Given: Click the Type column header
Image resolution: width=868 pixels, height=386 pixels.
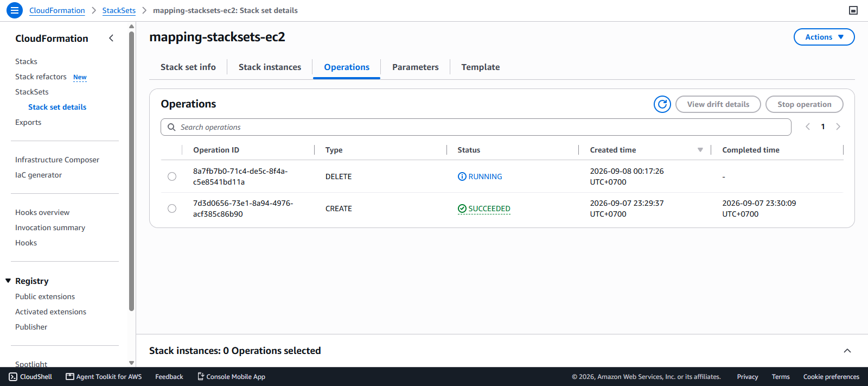Looking at the screenshot, I should pyautogui.click(x=334, y=150).
